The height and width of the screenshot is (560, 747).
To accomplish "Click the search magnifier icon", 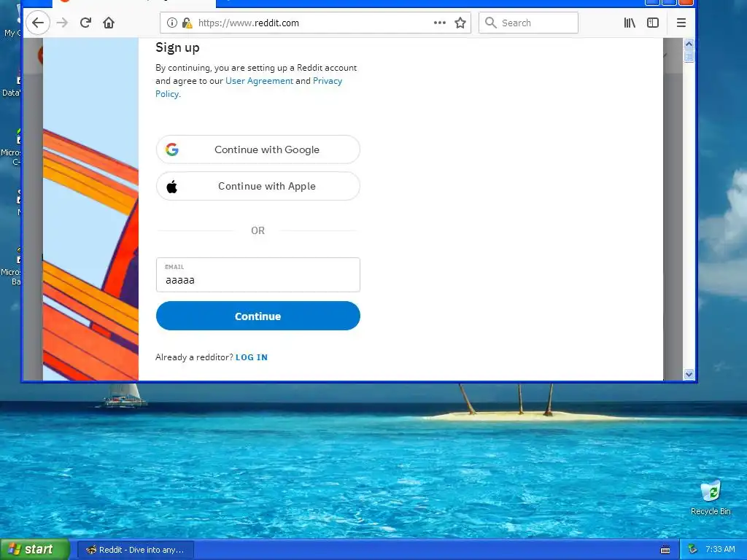I will point(491,23).
